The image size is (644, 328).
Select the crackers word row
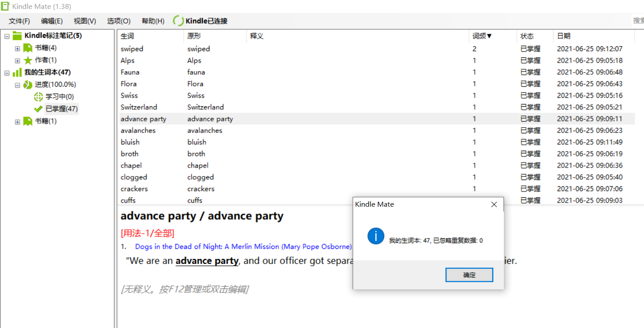click(376, 189)
